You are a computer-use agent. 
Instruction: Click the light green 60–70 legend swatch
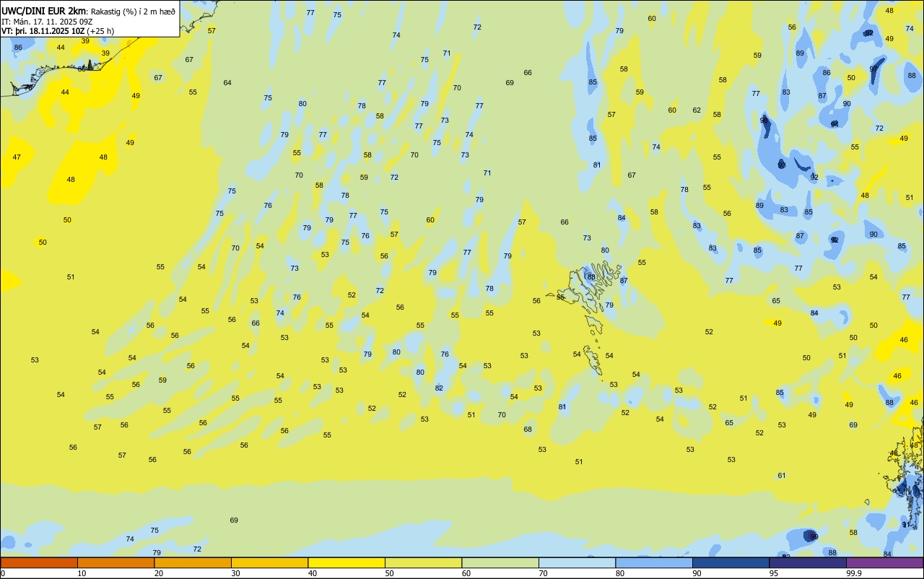(500, 562)
